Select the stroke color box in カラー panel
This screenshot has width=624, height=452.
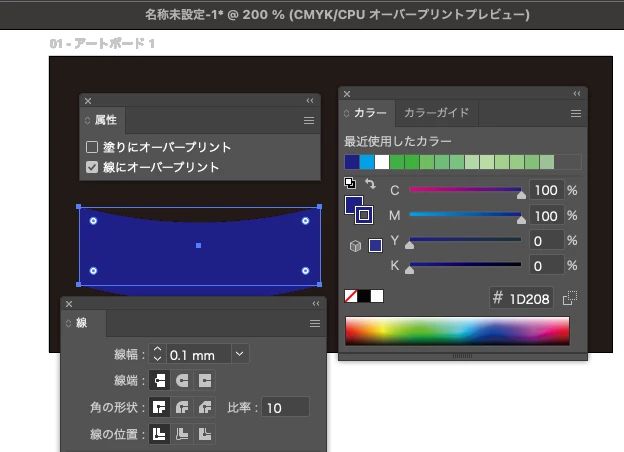coord(364,215)
